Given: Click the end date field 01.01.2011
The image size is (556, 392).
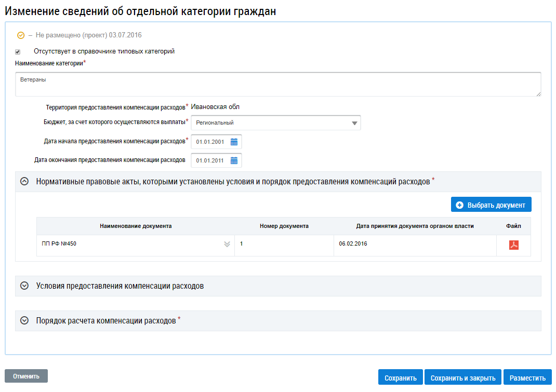Looking at the screenshot, I should click(x=210, y=160).
